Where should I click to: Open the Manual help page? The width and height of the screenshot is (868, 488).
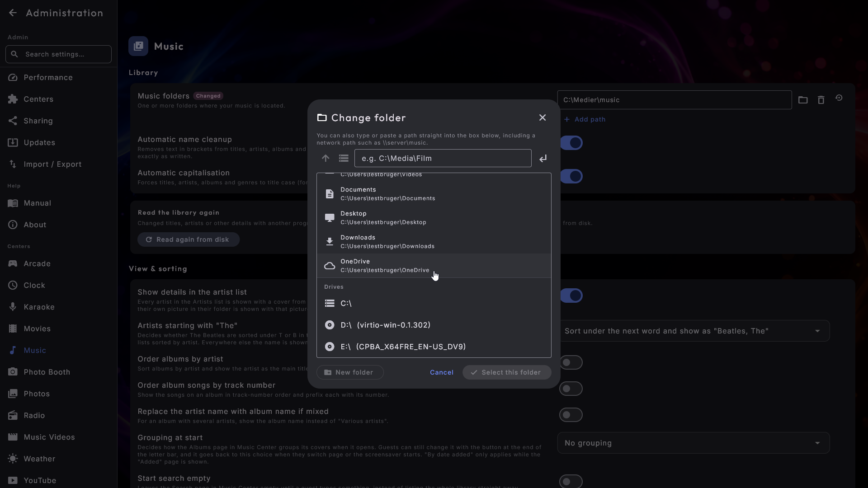point(58,203)
